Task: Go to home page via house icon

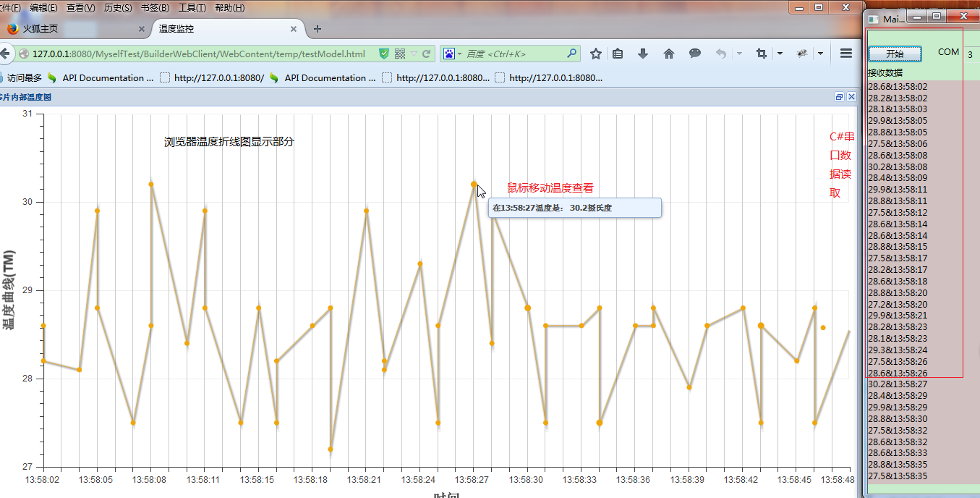Action: click(x=669, y=54)
